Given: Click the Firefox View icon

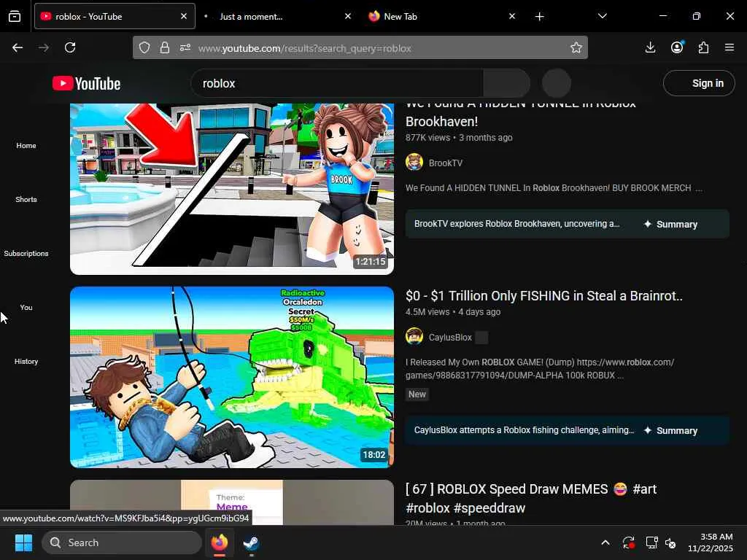Looking at the screenshot, I should [x=15, y=17].
